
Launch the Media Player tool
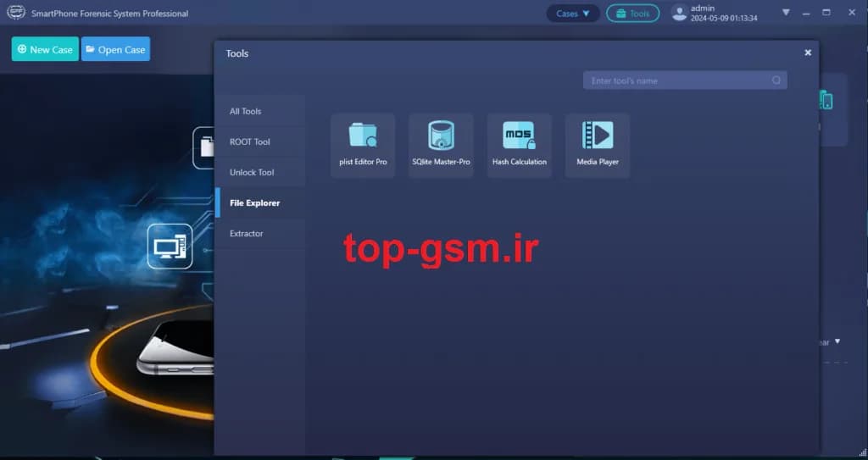click(x=598, y=145)
